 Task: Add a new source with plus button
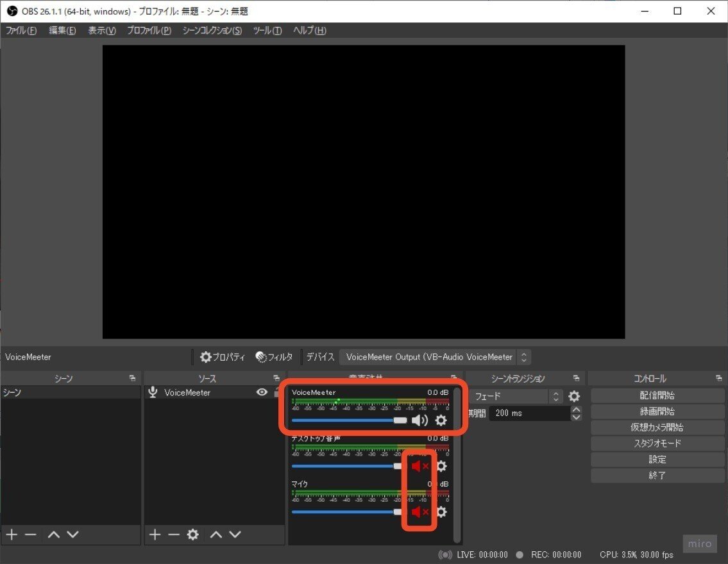(x=155, y=535)
